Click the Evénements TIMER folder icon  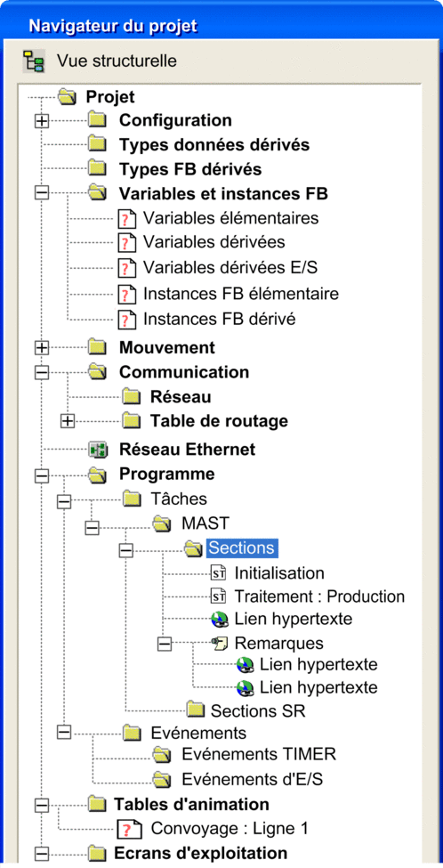pos(162,754)
